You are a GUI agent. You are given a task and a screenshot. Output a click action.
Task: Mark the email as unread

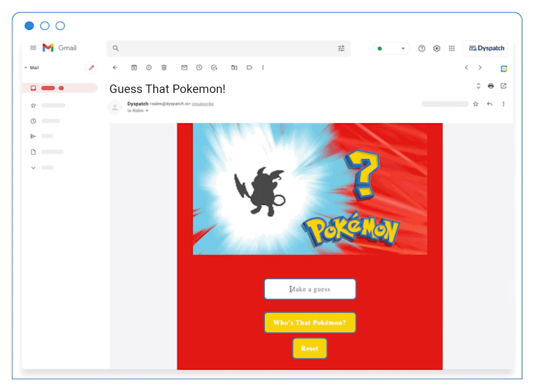[x=184, y=67]
